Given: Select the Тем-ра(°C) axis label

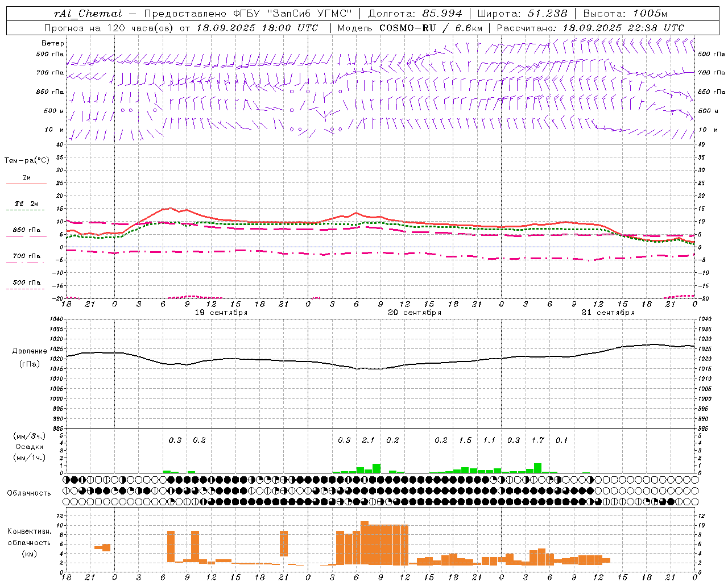Looking at the screenshot, I should (27, 161).
